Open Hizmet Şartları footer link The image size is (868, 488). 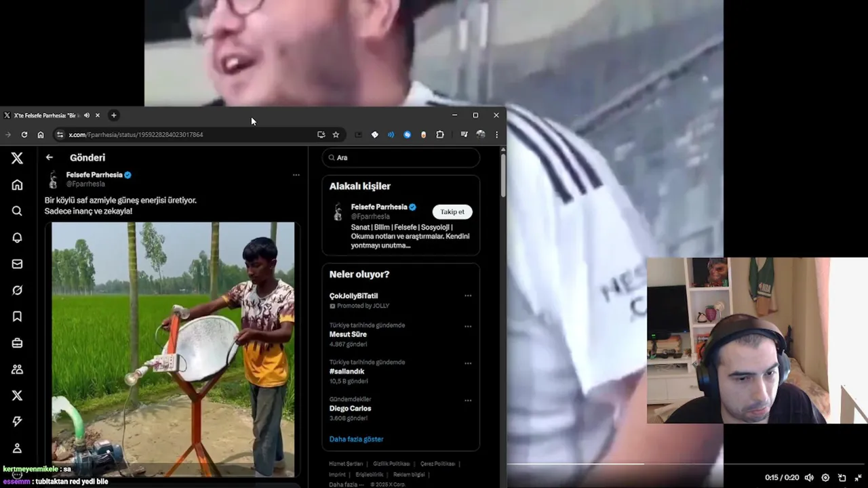[346, 464]
